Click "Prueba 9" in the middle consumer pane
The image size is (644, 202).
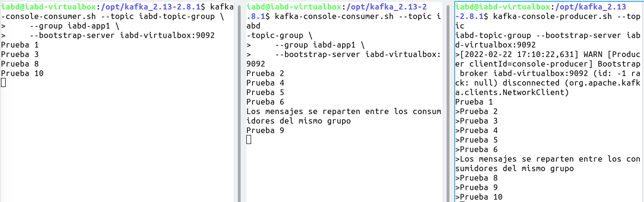tap(265, 130)
